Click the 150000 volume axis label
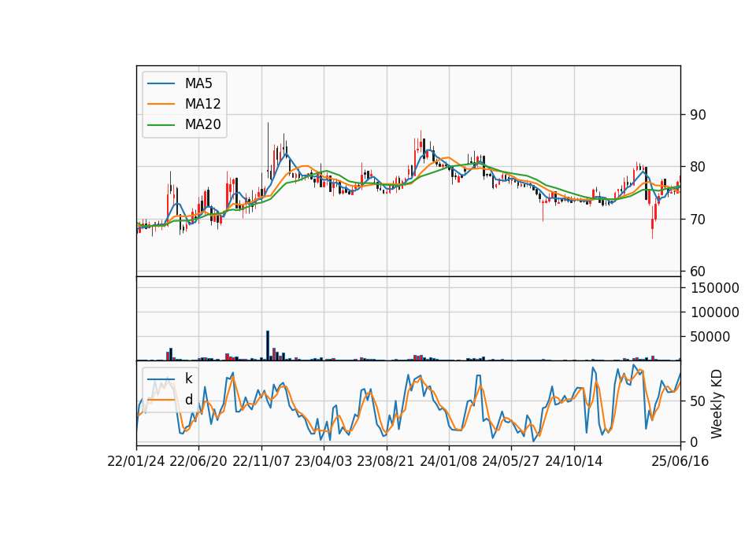This screenshot has height=543, width=756. (714, 288)
